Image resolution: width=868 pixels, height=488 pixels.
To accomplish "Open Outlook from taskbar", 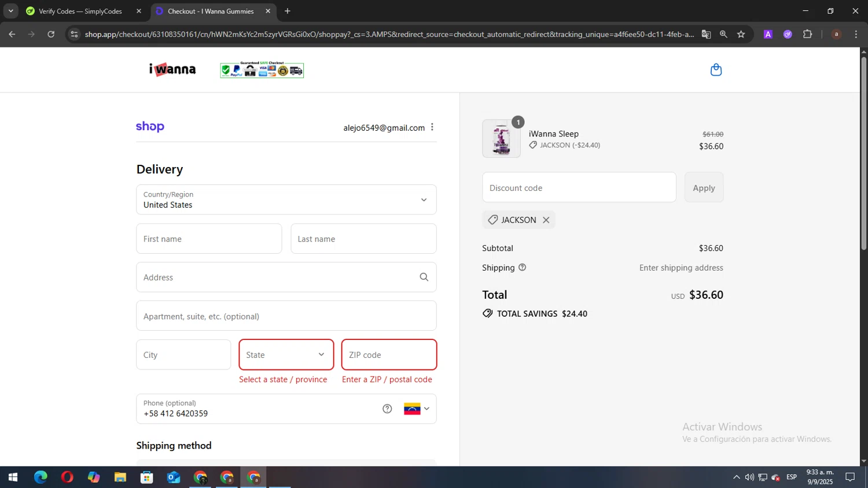I will [174, 477].
